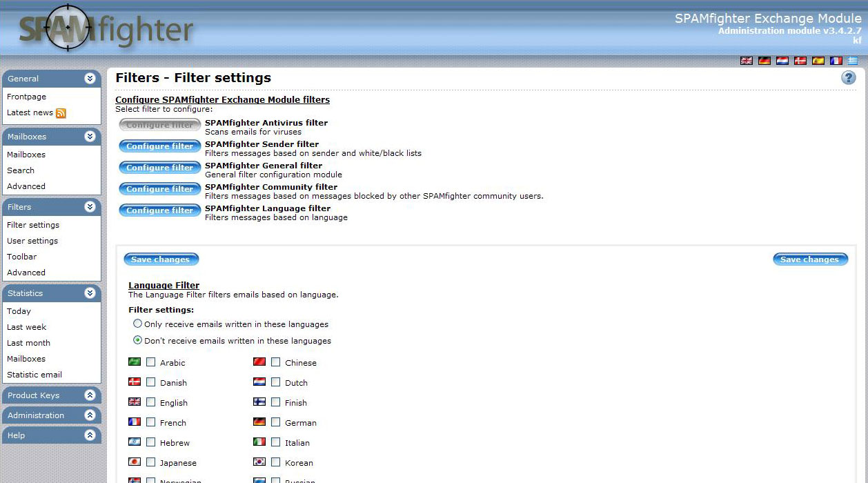Screen dimensions: 868x483
Task: Pick the Danish flag in the header flag strip
Action: (800, 61)
